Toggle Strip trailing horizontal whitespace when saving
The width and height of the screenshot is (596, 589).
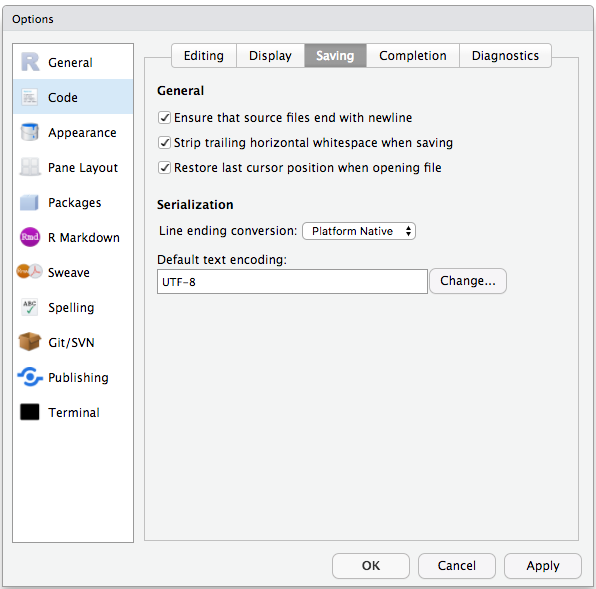point(164,143)
